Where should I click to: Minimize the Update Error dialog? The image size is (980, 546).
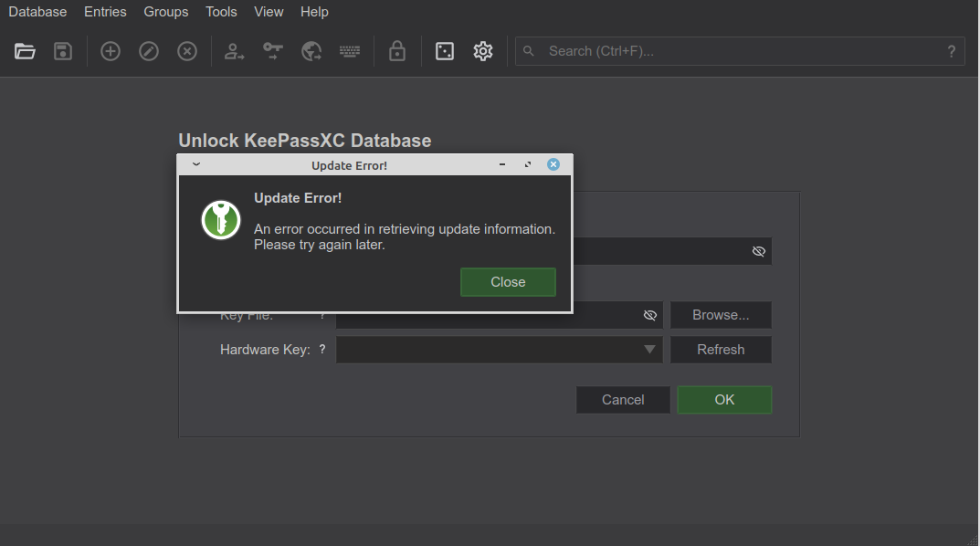[502, 164]
